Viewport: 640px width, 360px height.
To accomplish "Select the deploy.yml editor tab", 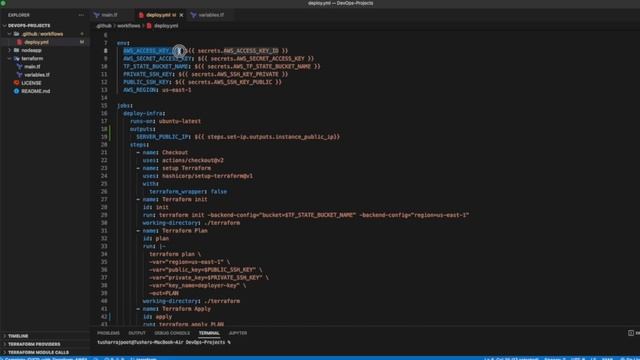I will [x=157, y=15].
